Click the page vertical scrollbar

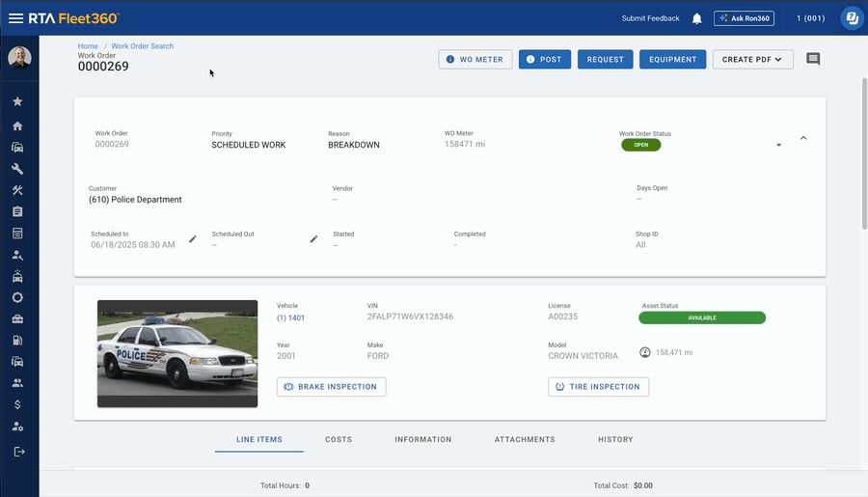(864, 153)
